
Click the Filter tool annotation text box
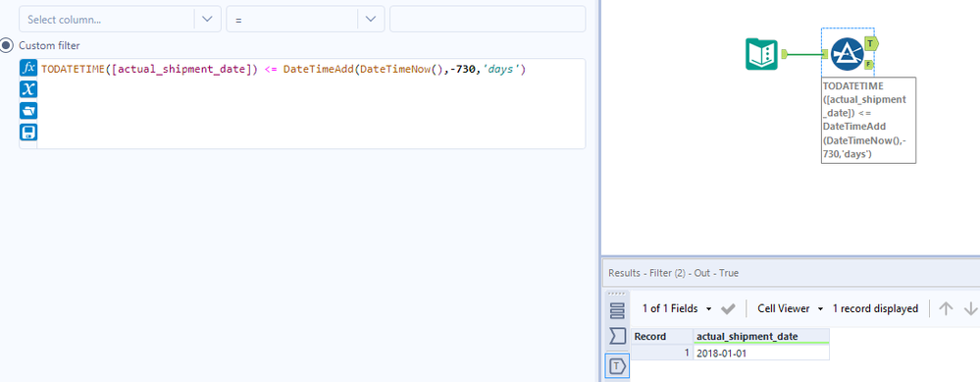tap(869, 120)
